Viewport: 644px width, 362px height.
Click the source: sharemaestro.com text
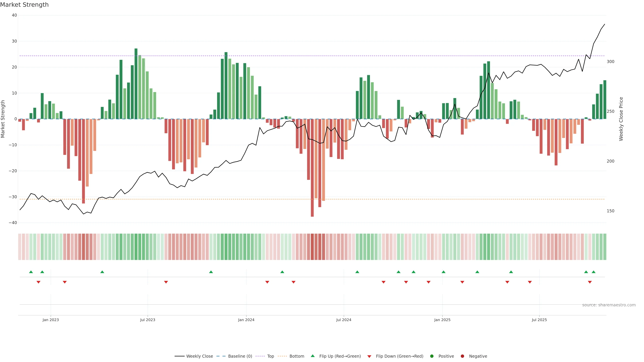point(609,305)
